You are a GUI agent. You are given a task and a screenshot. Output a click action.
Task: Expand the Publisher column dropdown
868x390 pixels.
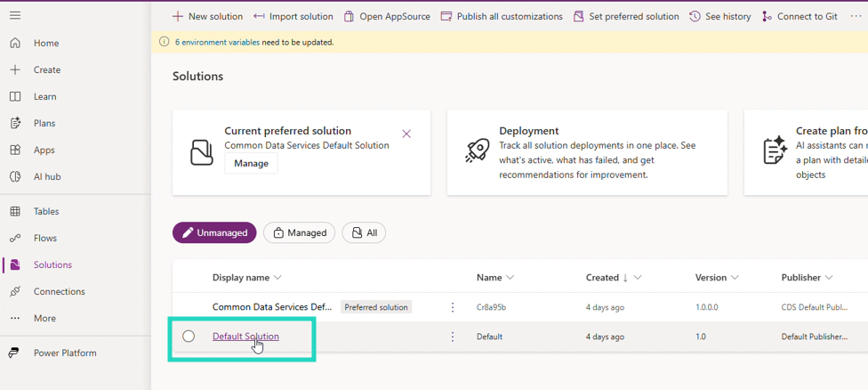[x=829, y=278]
